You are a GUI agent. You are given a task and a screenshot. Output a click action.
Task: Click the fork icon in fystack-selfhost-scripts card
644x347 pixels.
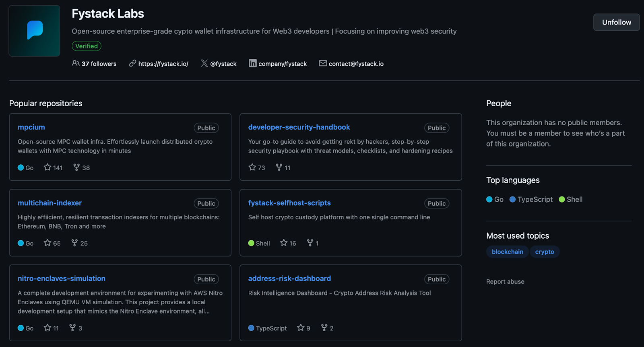(310, 243)
